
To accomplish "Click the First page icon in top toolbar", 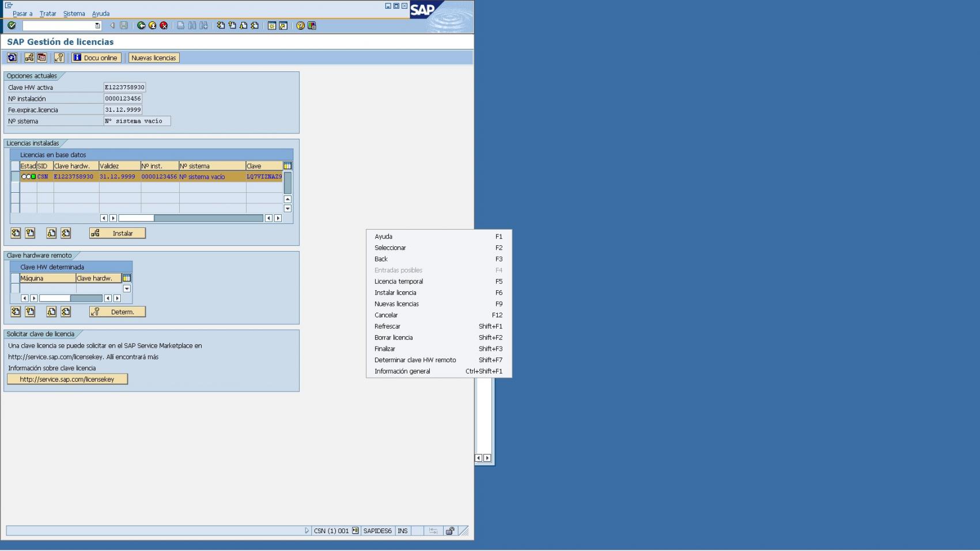I will (221, 25).
